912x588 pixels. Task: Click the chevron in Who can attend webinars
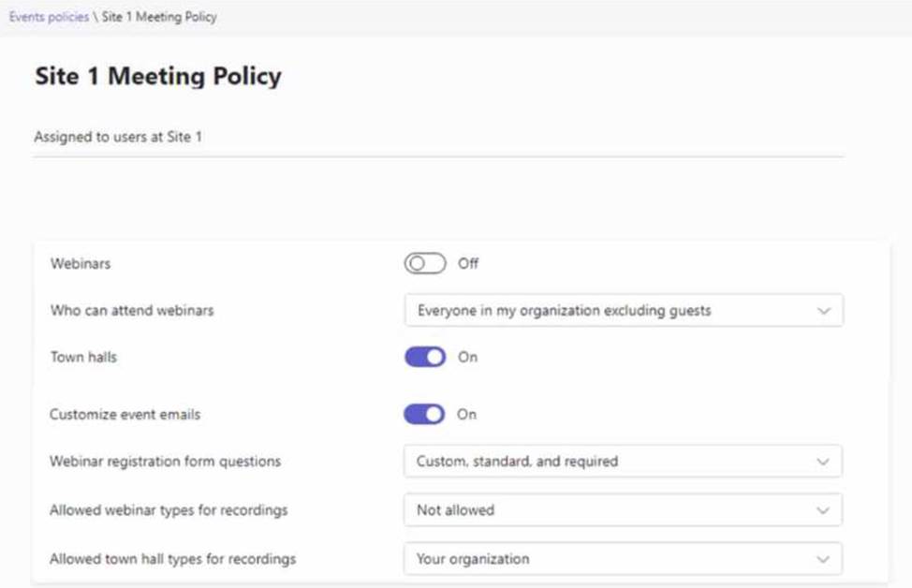(x=823, y=311)
